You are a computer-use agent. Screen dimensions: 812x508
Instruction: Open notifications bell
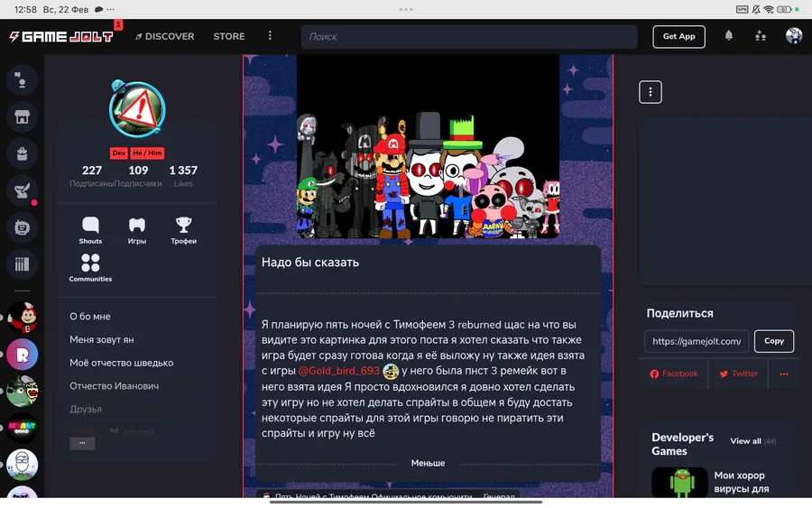tap(729, 36)
